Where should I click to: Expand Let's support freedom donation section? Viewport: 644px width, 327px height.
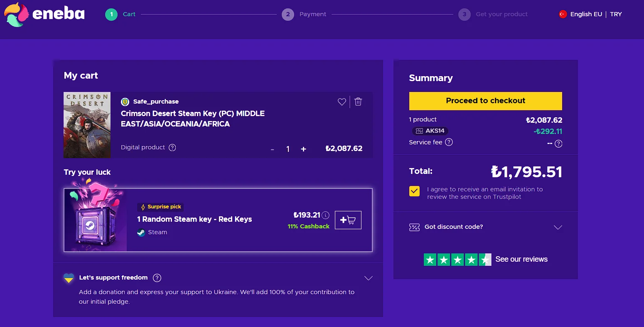point(368,278)
